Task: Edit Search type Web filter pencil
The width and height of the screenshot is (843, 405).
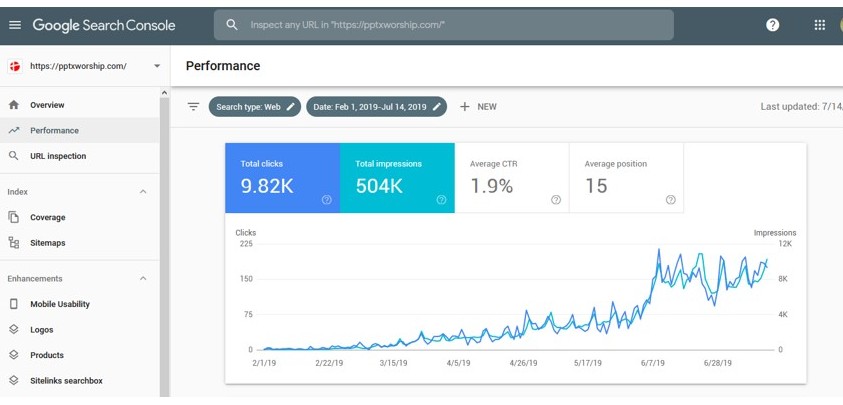Action: pyautogui.click(x=291, y=106)
